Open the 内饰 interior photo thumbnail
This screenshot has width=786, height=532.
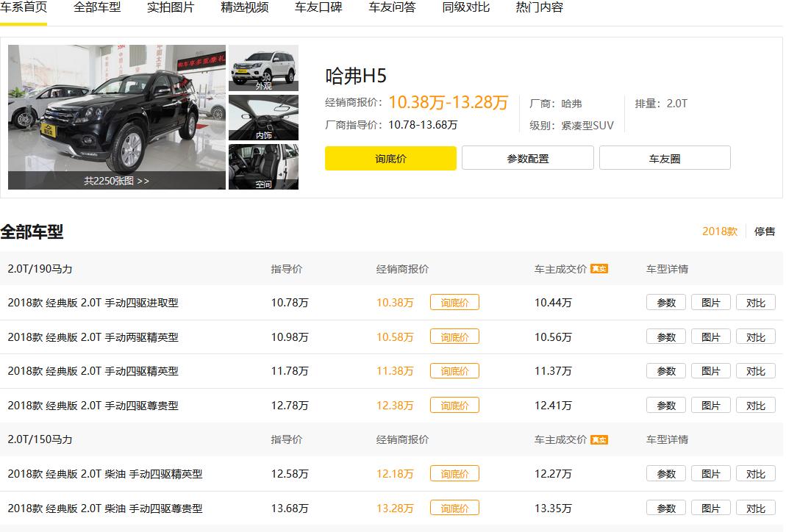(x=263, y=117)
